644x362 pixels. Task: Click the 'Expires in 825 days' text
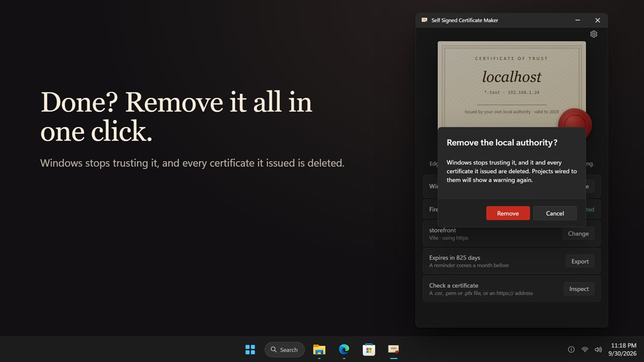454,257
